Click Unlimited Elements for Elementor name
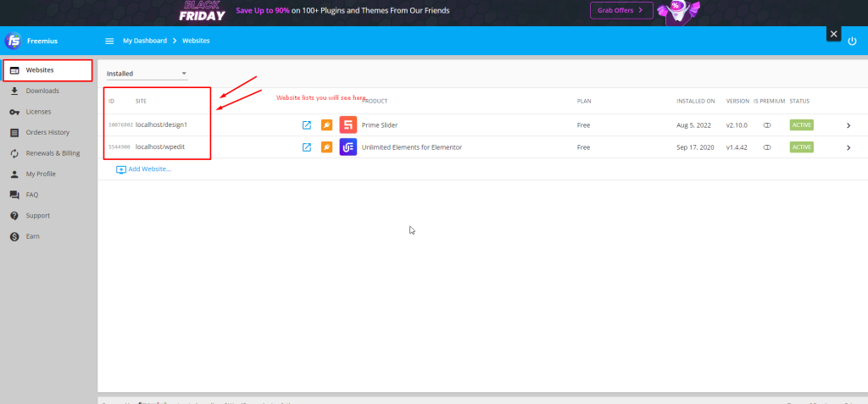Image resolution: width=868 pixels, height=404 pixels. pyautogui.click(x=412, y=147)
